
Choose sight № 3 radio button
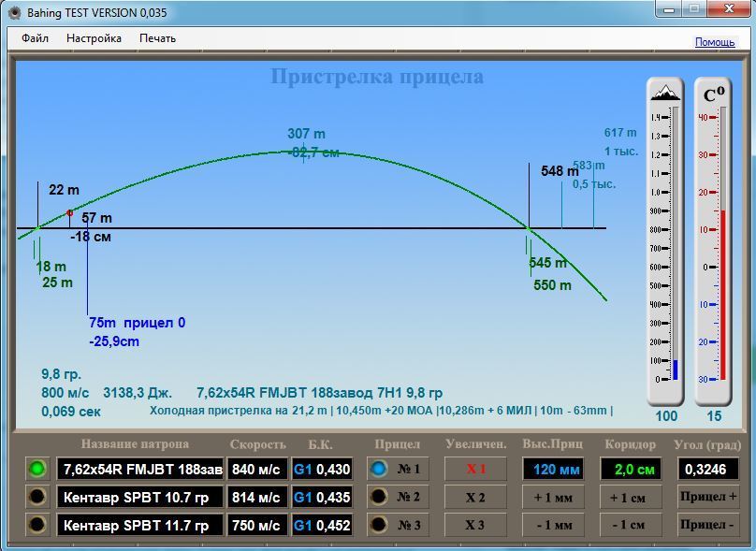click(379, 525)
